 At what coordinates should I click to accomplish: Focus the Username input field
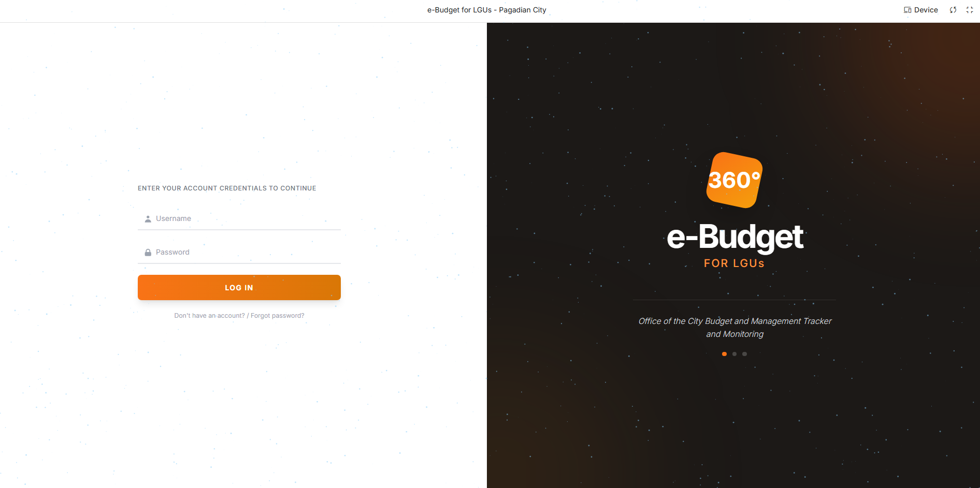[x=239, y=219]
